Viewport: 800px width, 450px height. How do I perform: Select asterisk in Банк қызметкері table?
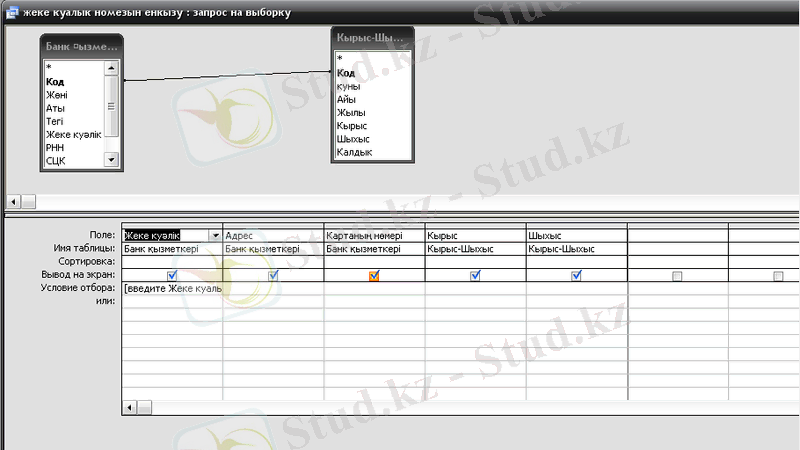pyautogui.click(x=48, y=68)
